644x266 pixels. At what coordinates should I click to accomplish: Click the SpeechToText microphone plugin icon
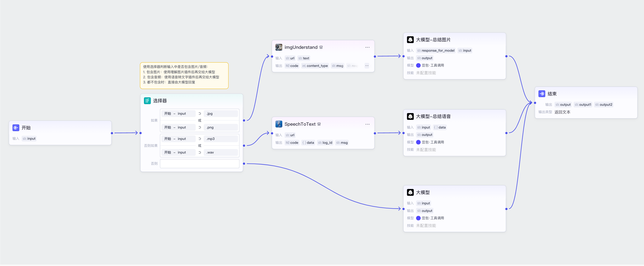(x=279, y=124)
